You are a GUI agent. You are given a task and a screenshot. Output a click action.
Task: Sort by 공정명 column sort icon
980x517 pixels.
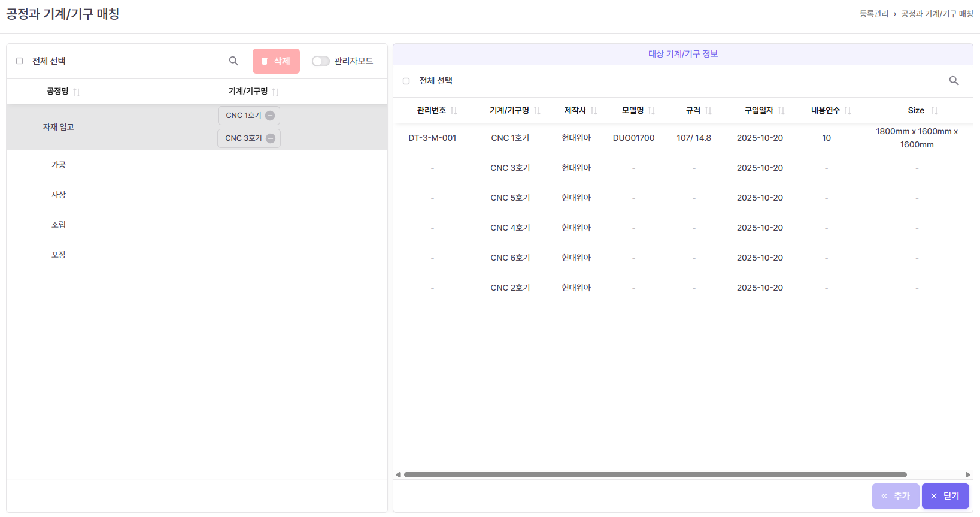pyautogui.click(x=77, y=92)
